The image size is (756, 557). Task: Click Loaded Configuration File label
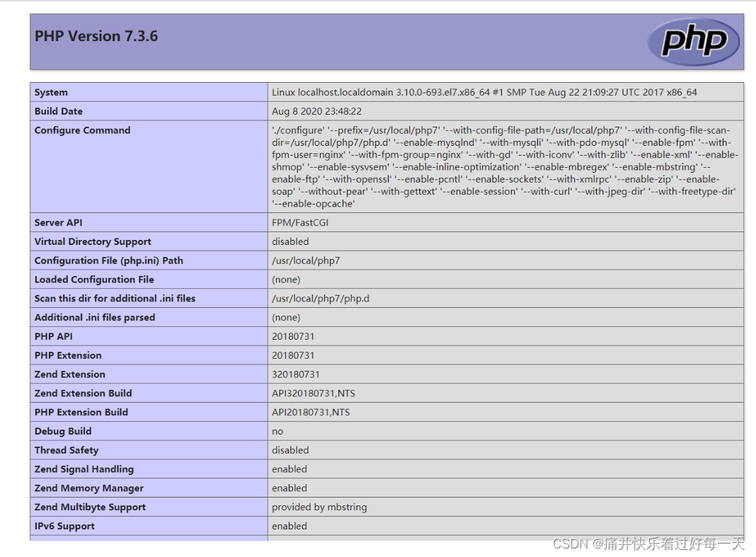tap(94, 280)
